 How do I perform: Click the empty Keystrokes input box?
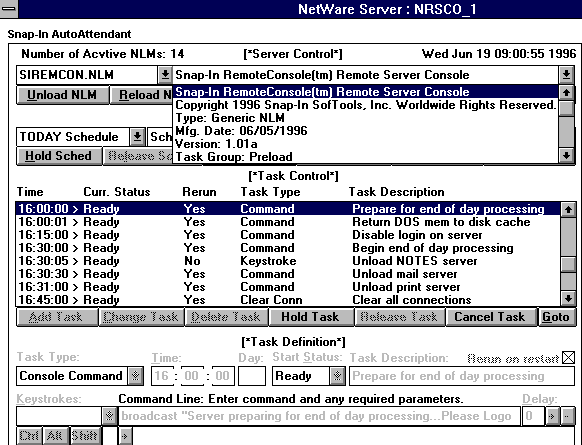coord(59,416)
